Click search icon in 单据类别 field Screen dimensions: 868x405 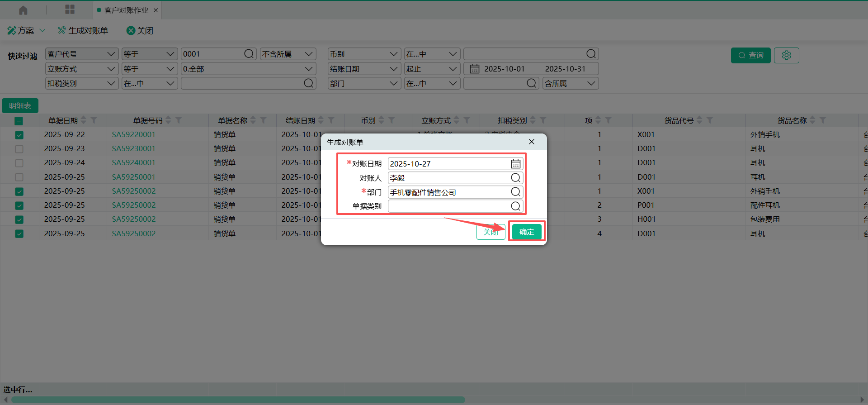point(515,206)
